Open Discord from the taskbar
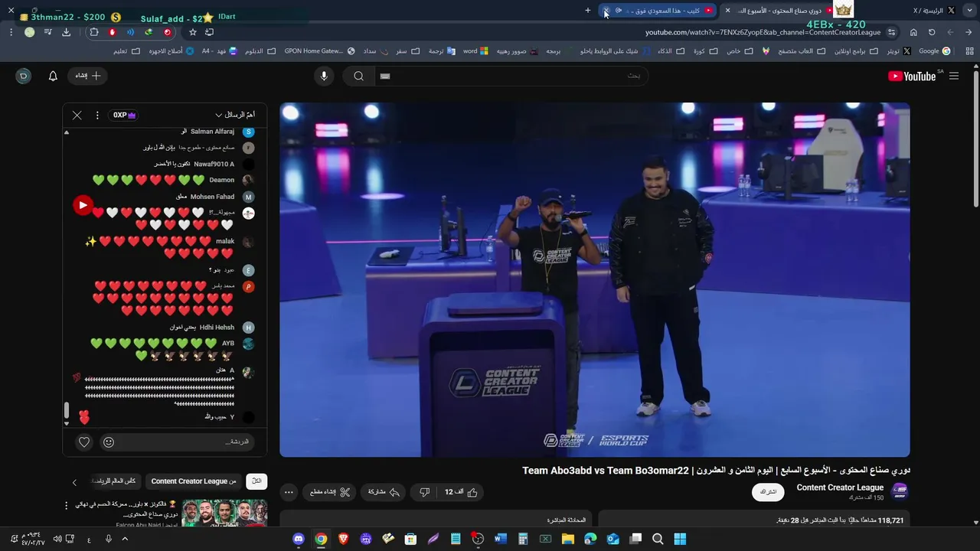The image size is (980, 551). pos(299,539)
